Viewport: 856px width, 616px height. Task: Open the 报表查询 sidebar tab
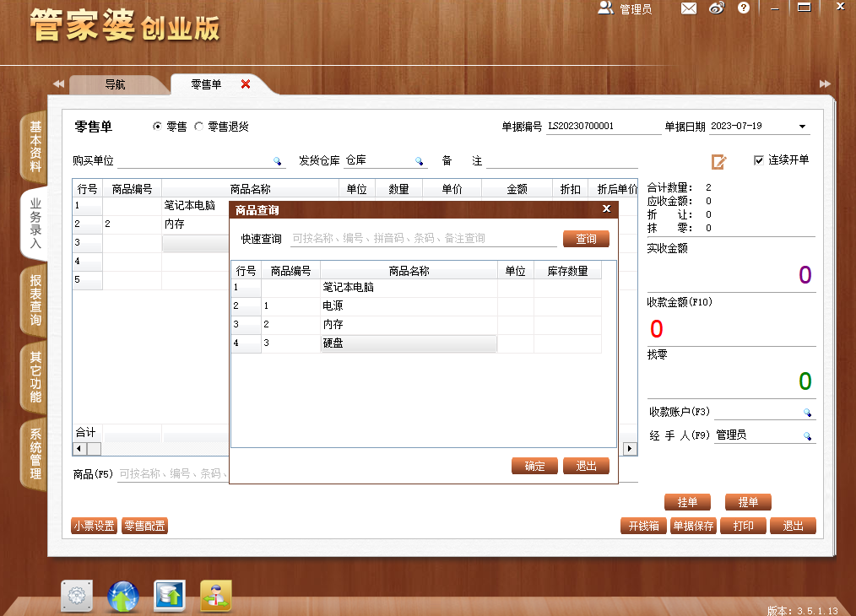tap(35, 300)
